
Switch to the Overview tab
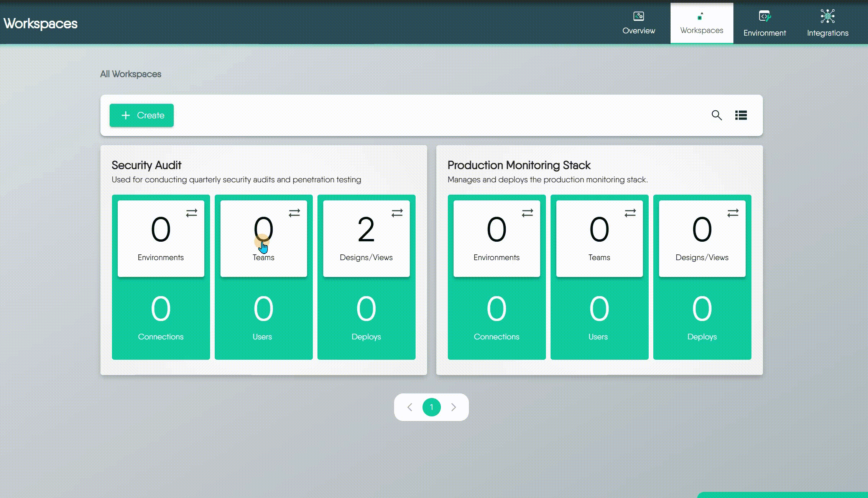(x=638, y=23)
